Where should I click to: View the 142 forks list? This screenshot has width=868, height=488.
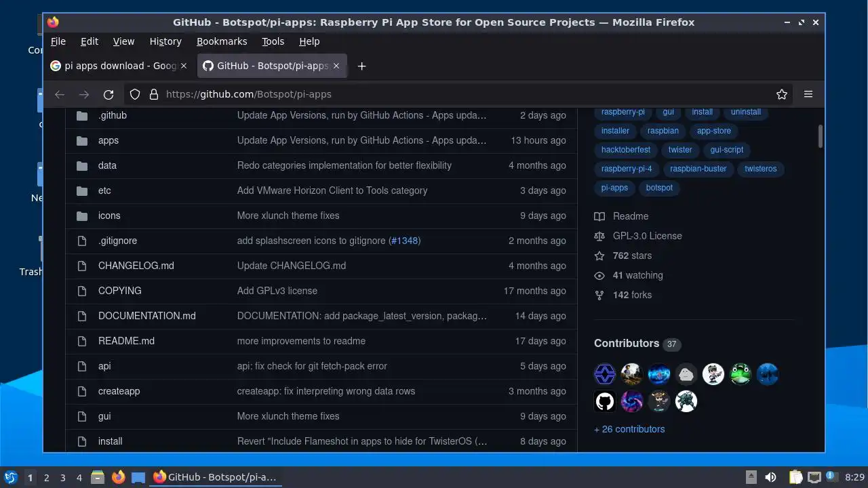click(632, 295)
